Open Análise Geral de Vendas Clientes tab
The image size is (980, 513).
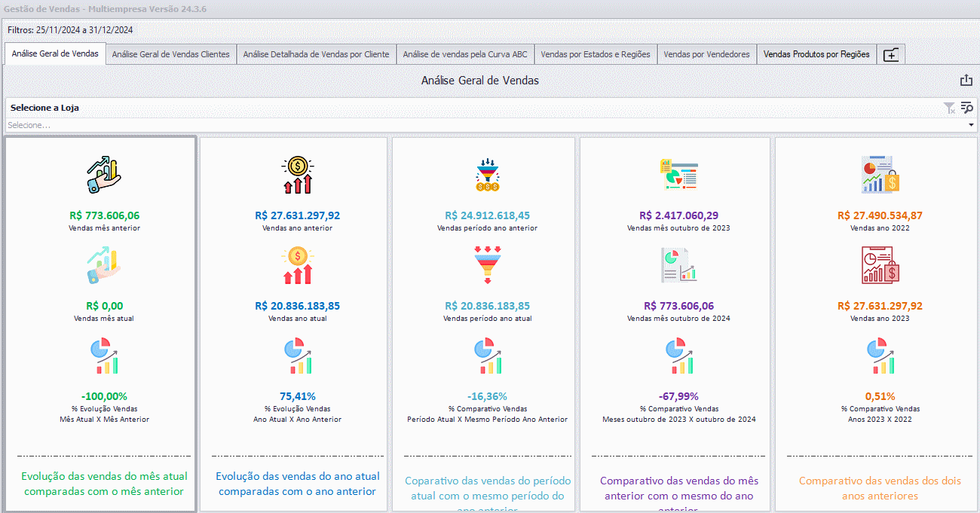(x=171, y=54)
